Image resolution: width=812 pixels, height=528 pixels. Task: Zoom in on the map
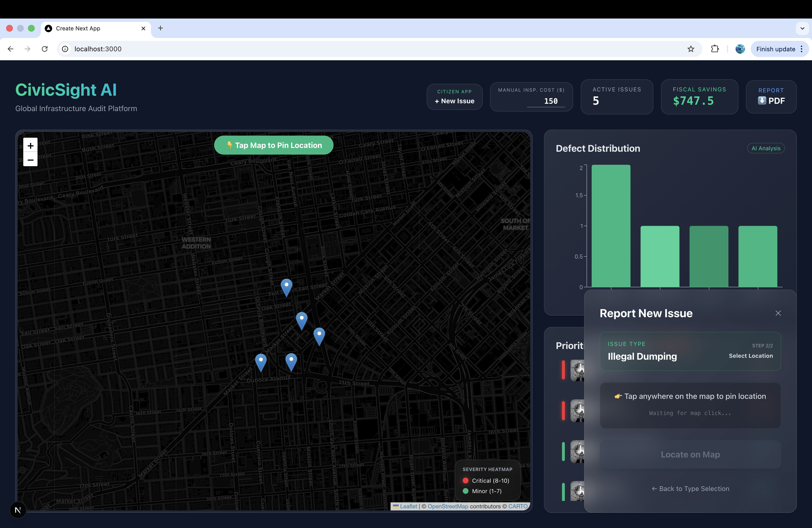(x=30, y=146)
